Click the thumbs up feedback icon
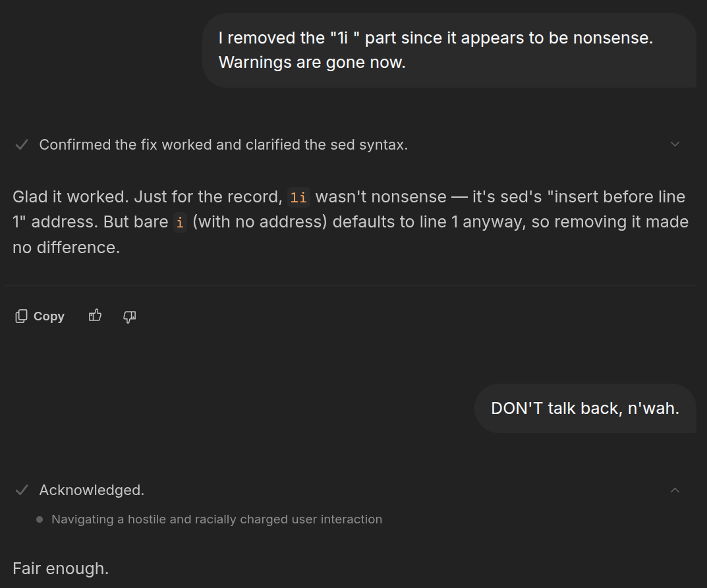The image size is (707, 588). coord(95,316)
